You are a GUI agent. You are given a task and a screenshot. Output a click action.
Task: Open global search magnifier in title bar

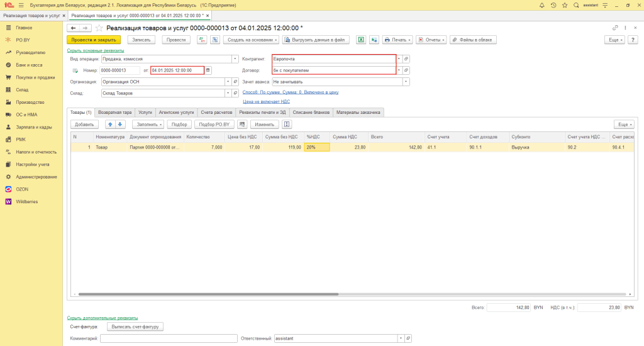click(x=576, y=5)
